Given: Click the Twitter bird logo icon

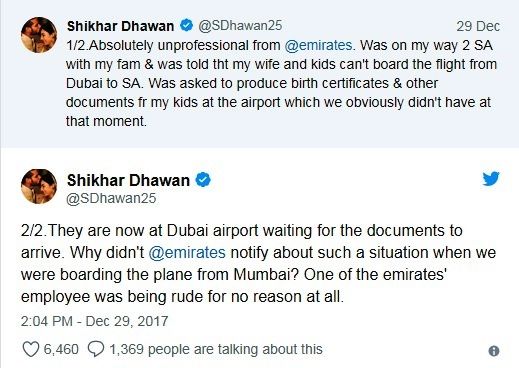Looking at the screenshot, I should tap(491, 179).
